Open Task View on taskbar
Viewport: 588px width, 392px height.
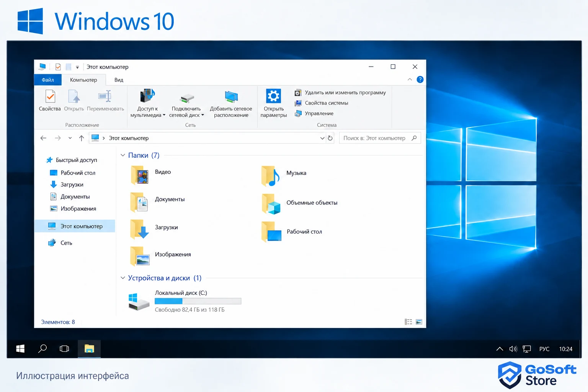[64, 349]
